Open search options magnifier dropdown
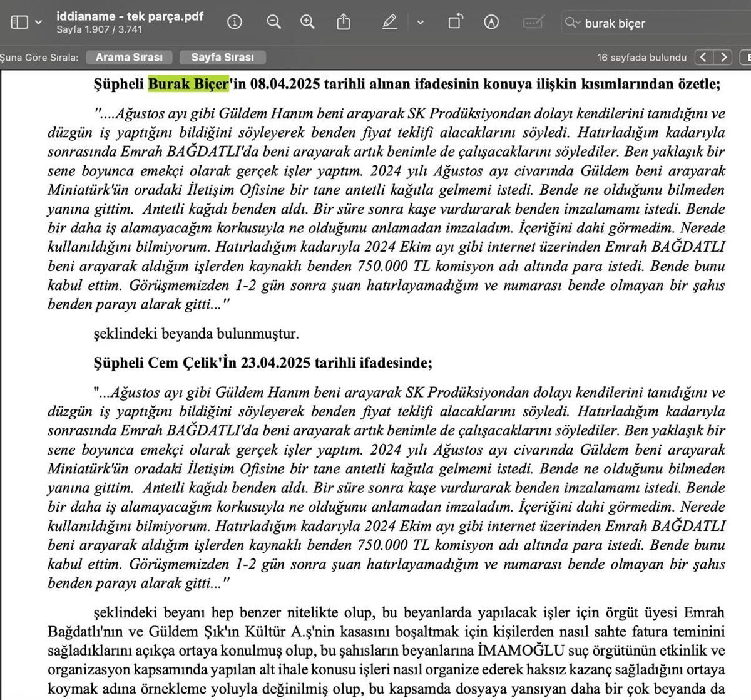Screen dimensions: 751x700 point(572,23)
